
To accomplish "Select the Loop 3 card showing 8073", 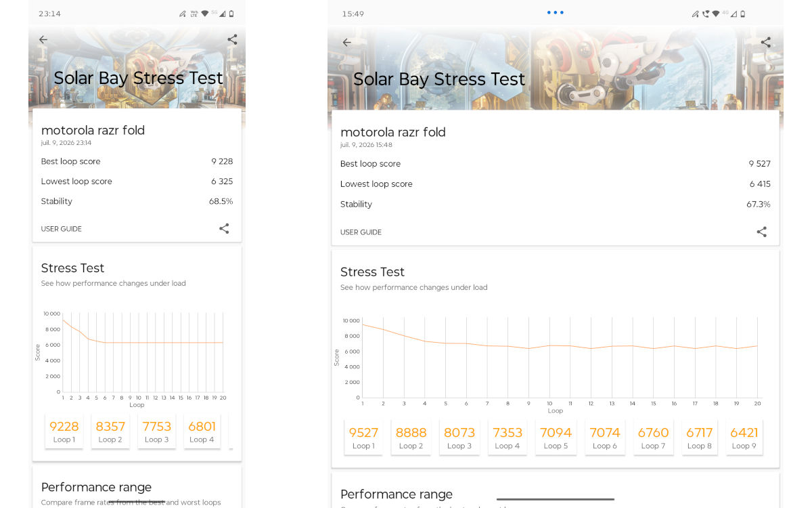I will coord(459,437).
